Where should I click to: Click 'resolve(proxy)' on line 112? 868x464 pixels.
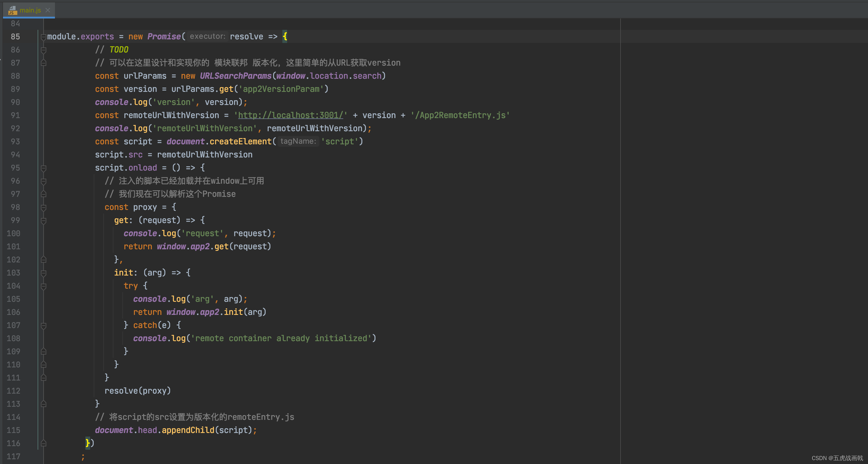(138, 391)
